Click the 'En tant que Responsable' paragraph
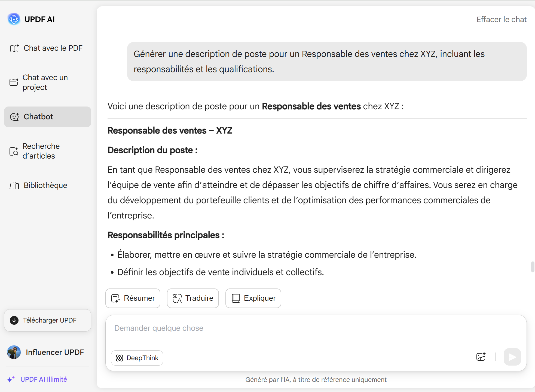 click(313, 193)
